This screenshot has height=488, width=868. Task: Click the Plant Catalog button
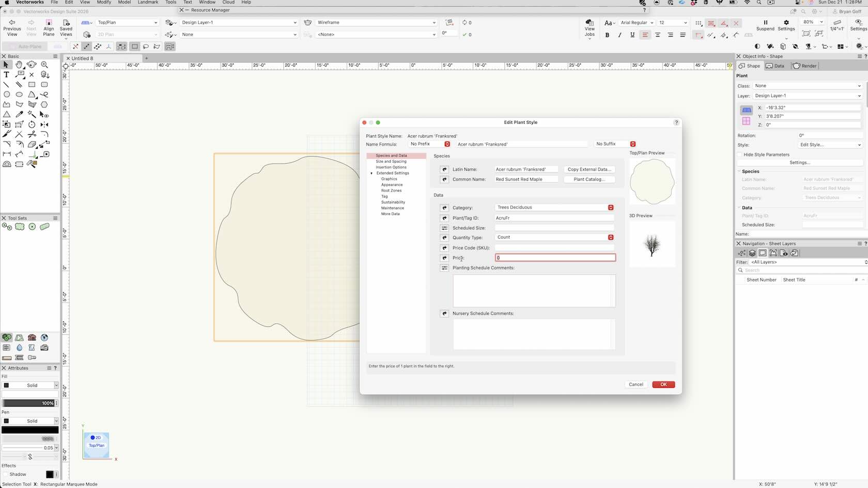point(589,179)
